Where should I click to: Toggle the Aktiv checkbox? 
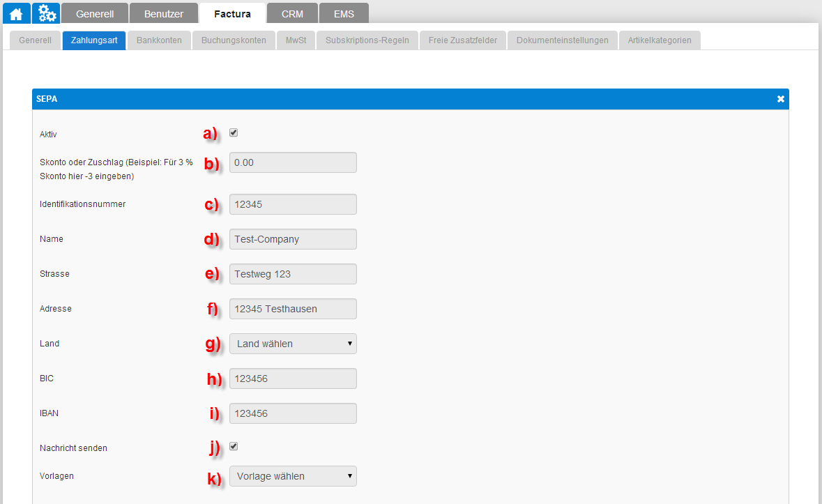click(234, 132)
